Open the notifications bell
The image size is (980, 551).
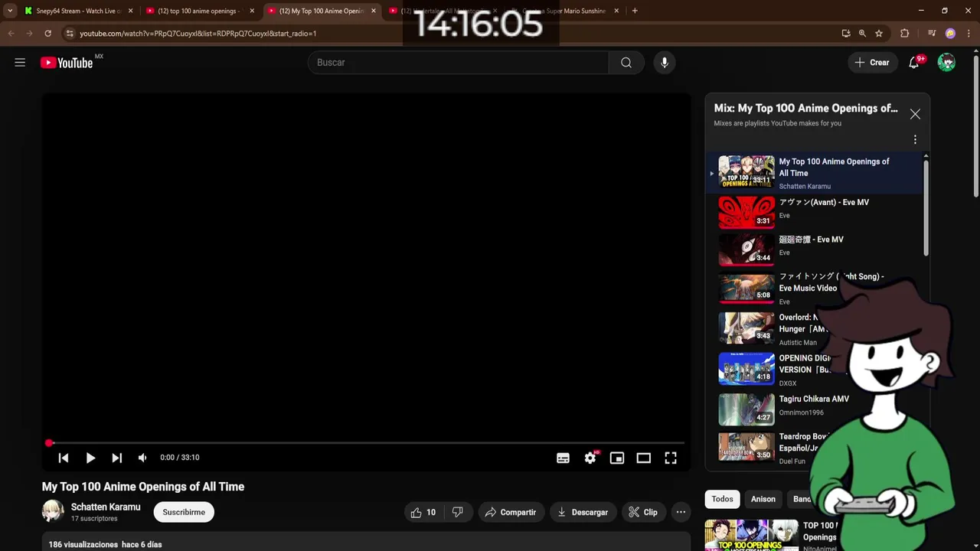[914, 63]
